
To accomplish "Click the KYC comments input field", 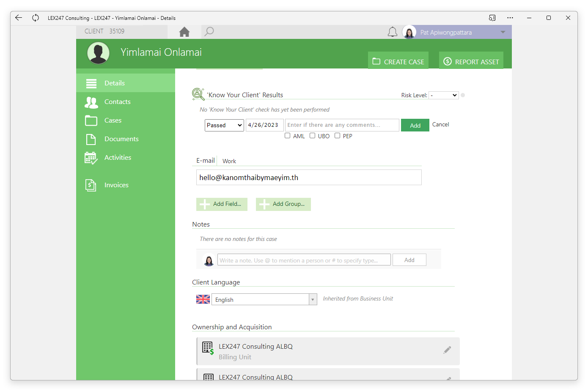I will coord(342,125).
